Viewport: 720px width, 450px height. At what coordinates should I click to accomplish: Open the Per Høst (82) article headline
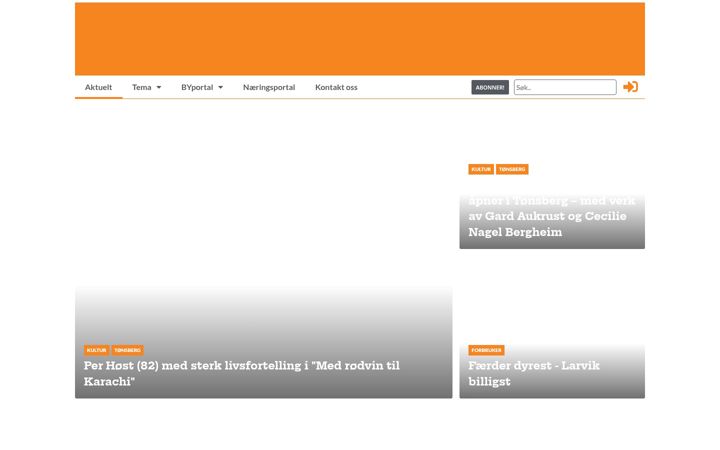(242, 373)
